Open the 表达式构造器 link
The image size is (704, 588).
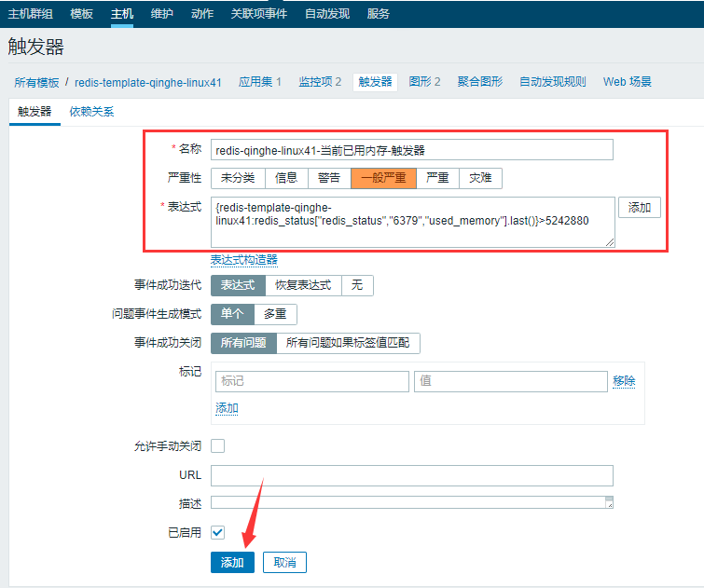pos(243,260)
